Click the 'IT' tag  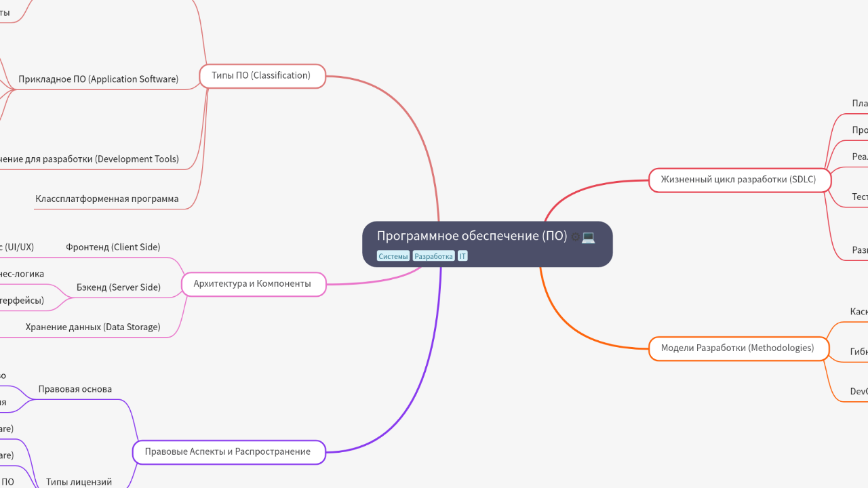point(462,256)
